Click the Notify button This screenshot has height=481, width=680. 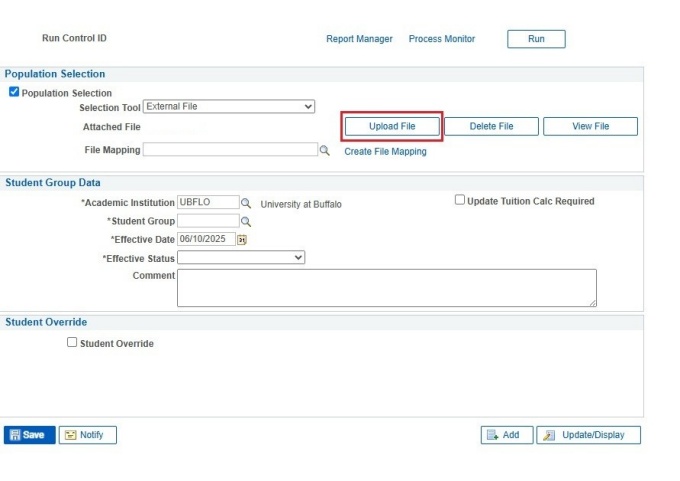pos(88,435)
